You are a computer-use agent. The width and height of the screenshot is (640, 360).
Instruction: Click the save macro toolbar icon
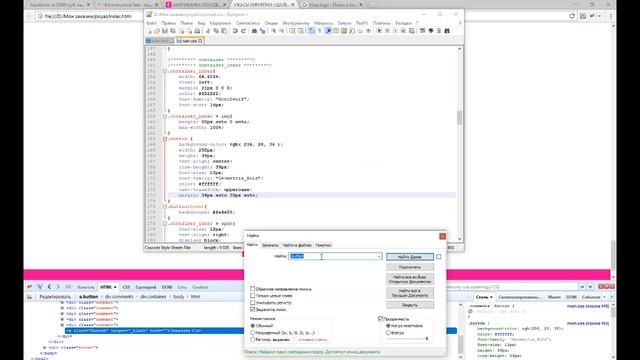412,31
